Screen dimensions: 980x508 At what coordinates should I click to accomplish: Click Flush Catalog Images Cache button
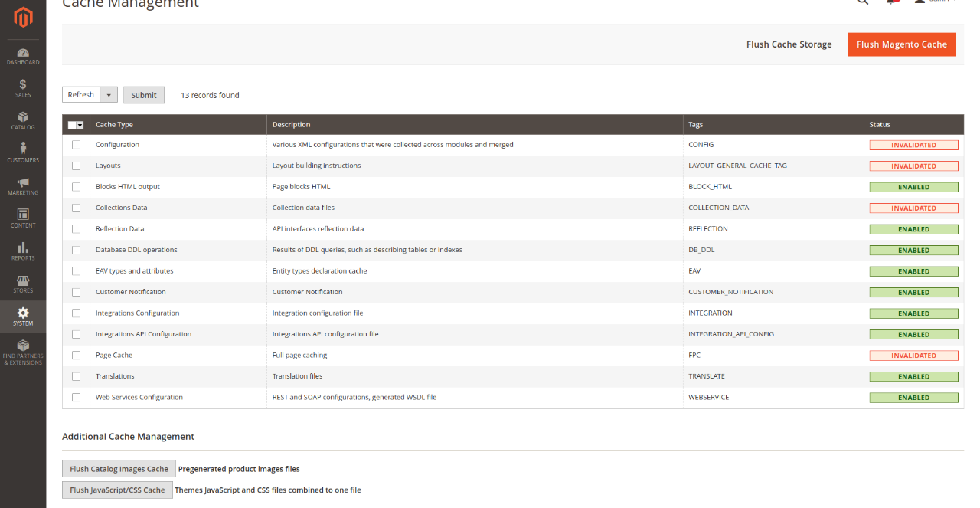click(x=119, y=469)
